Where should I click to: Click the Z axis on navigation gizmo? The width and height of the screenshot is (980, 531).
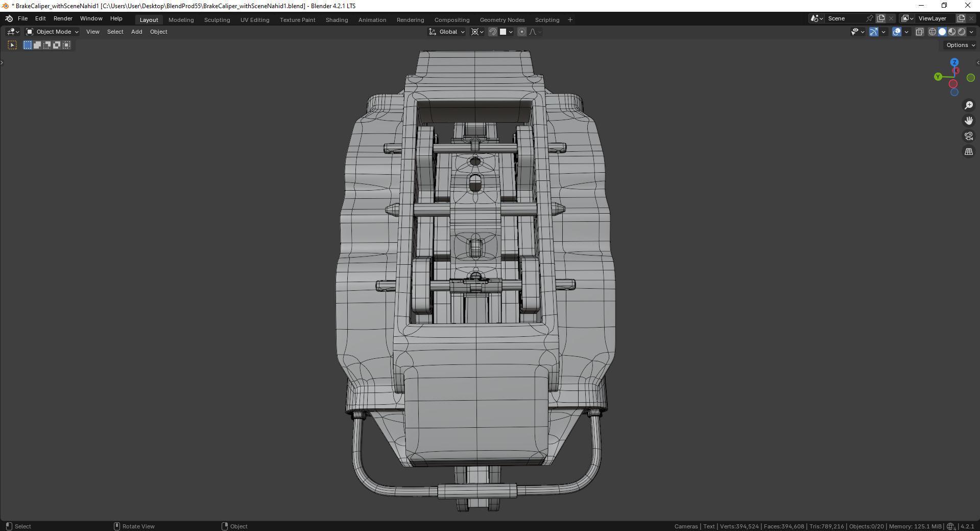[x=954, y=62]
